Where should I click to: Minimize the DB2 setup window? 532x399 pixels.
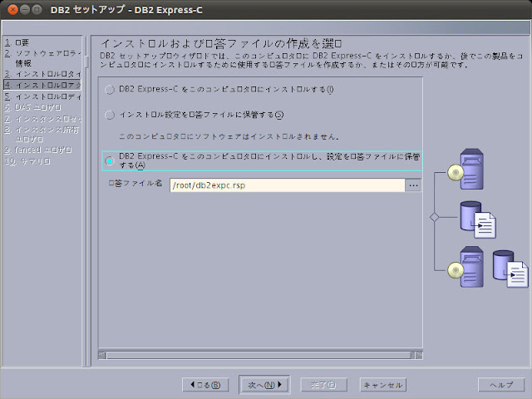click(x=25, y=9)
